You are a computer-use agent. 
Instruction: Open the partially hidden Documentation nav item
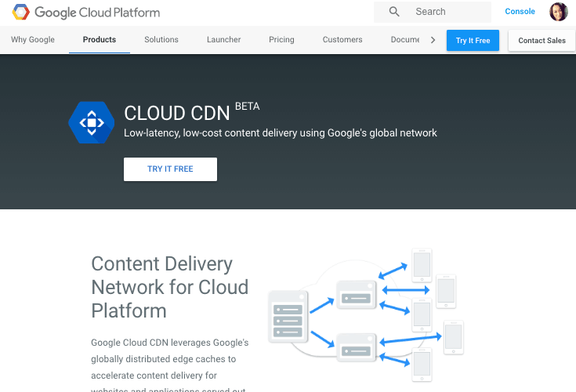405,40
